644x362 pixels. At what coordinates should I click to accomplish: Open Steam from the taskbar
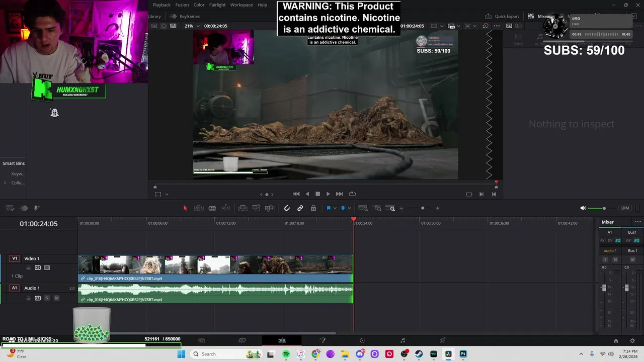419,354
